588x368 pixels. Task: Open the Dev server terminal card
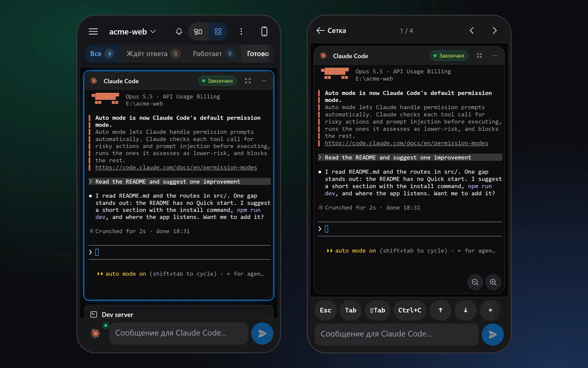[179, 312]
